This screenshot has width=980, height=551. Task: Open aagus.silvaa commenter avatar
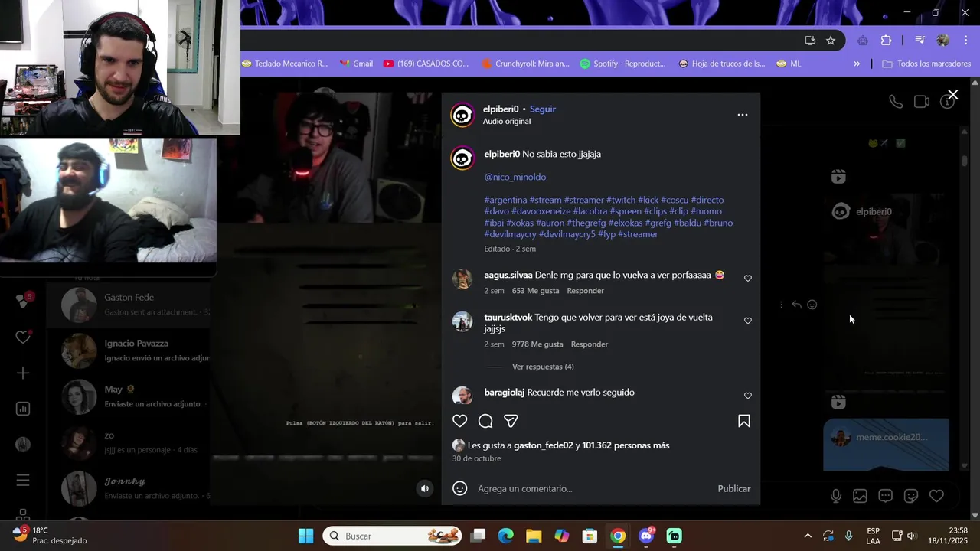tap(462, 279)
